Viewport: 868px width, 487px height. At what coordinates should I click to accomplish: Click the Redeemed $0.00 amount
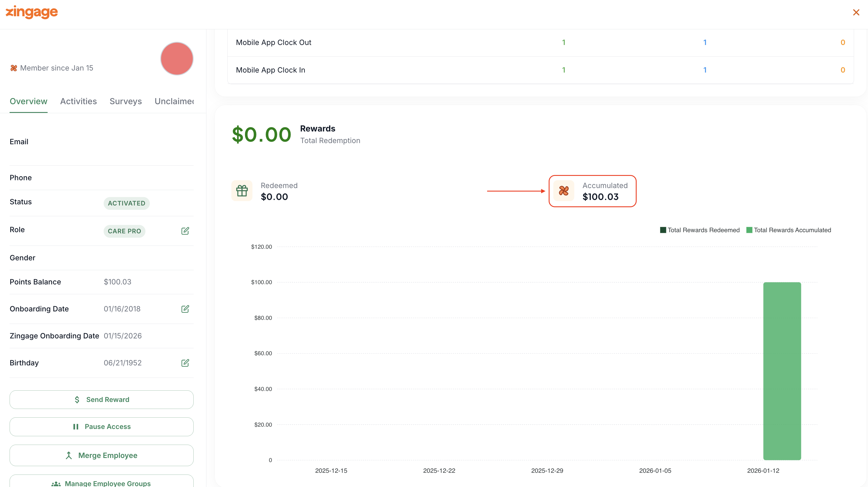(x=274, y=197)
